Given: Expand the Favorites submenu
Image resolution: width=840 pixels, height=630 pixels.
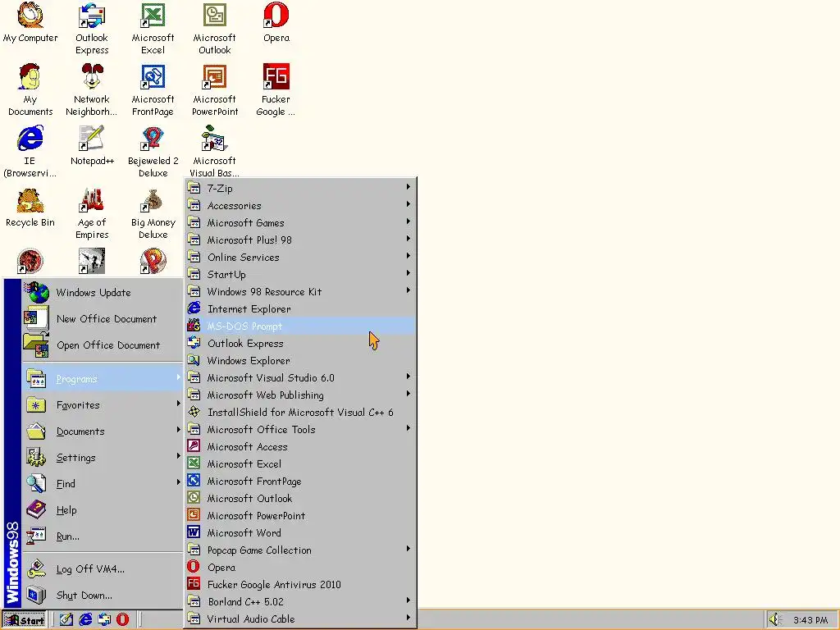Looking at the screenshot, I should (x=102, y=405).
